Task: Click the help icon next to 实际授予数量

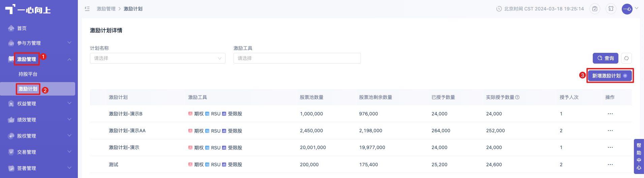Action: pos(517,97)
